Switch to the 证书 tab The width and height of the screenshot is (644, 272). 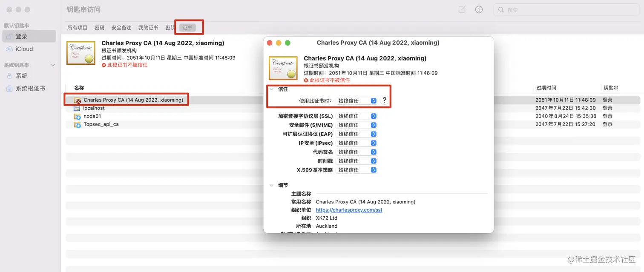click(x=188, y=28)
